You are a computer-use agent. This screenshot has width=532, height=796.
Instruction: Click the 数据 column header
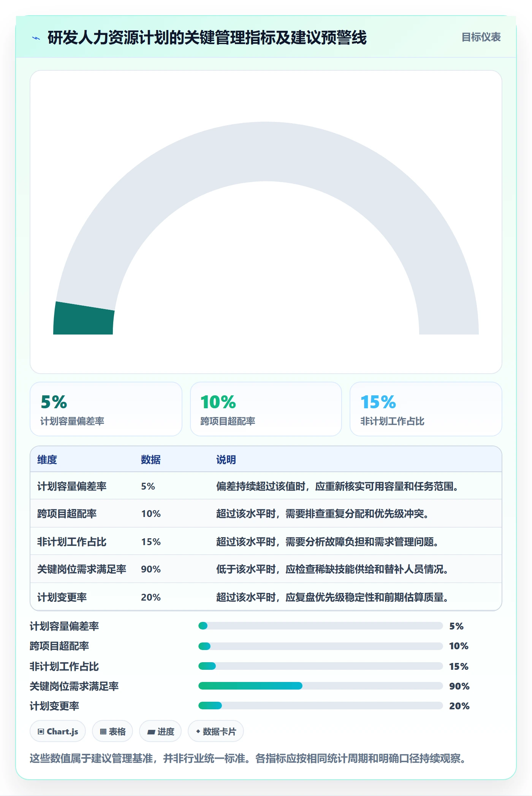[x=151, y=460]
